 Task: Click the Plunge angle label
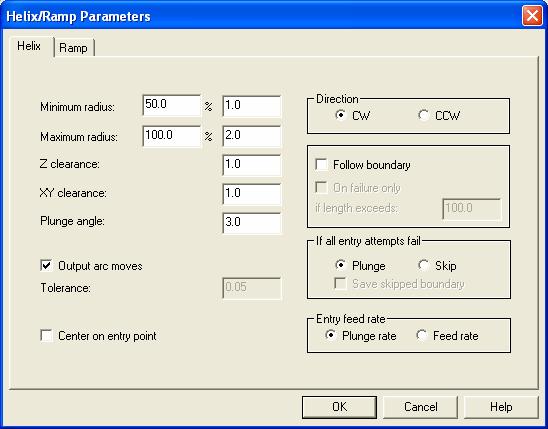(x=72, y=221)
